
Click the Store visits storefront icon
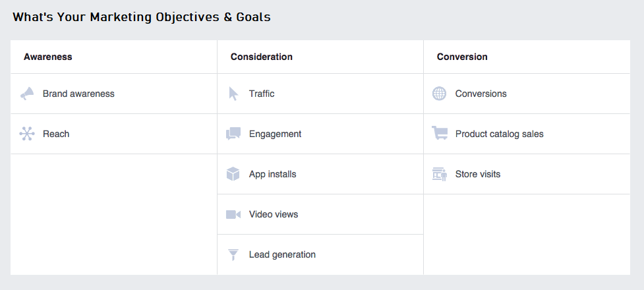[439, 175]
